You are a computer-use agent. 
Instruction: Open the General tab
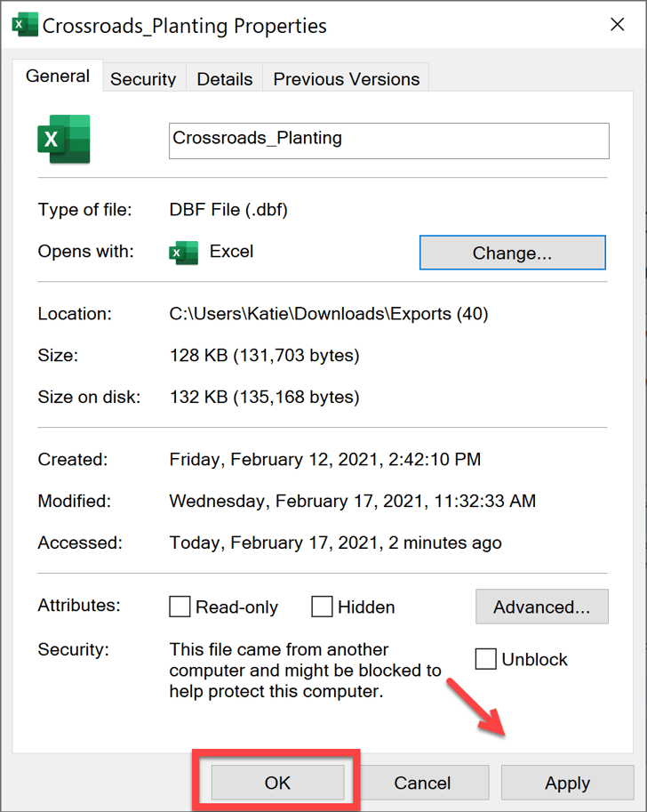pos(58,76)
